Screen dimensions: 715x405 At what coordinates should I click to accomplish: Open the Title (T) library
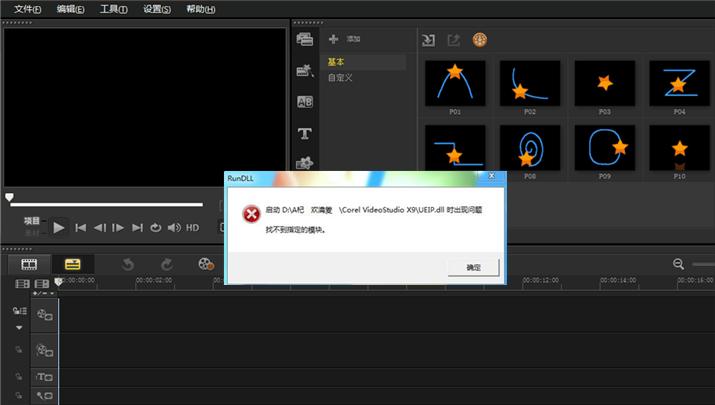coord(305,132)
